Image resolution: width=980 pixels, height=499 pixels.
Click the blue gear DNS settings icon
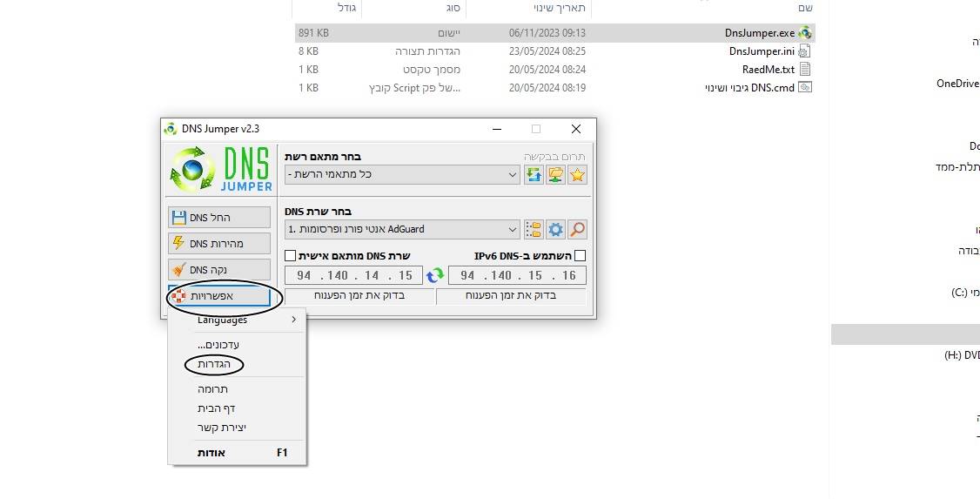[x=555, y=230]
